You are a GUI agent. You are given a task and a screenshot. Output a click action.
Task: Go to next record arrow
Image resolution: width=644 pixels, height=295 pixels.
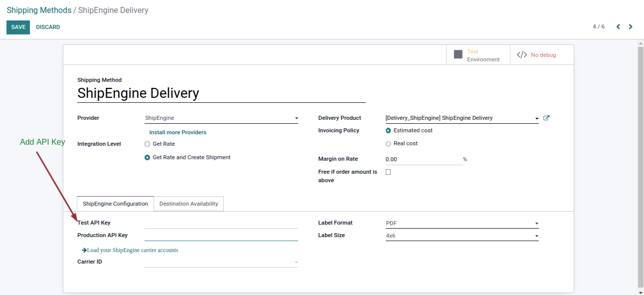point(631,27)
